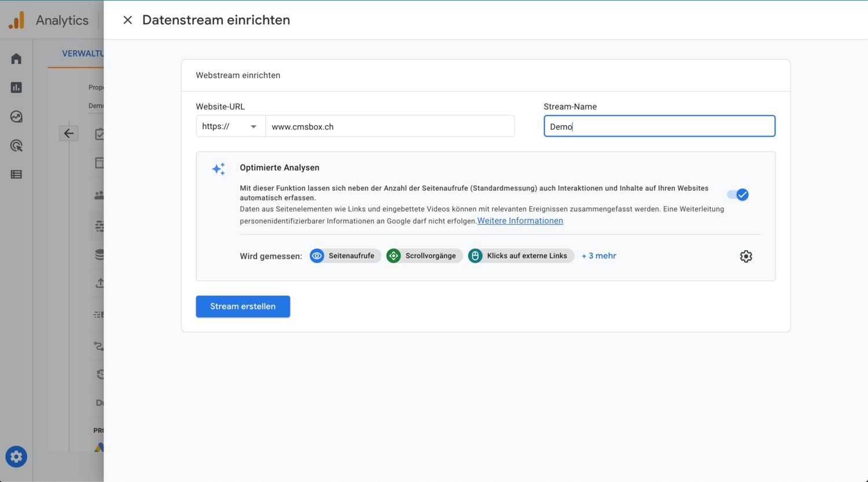Image resolution: width=868 pixels, height=482 pixels.
Task: Open the https:// protocol dropdown
Action: [x=230, y=126]
